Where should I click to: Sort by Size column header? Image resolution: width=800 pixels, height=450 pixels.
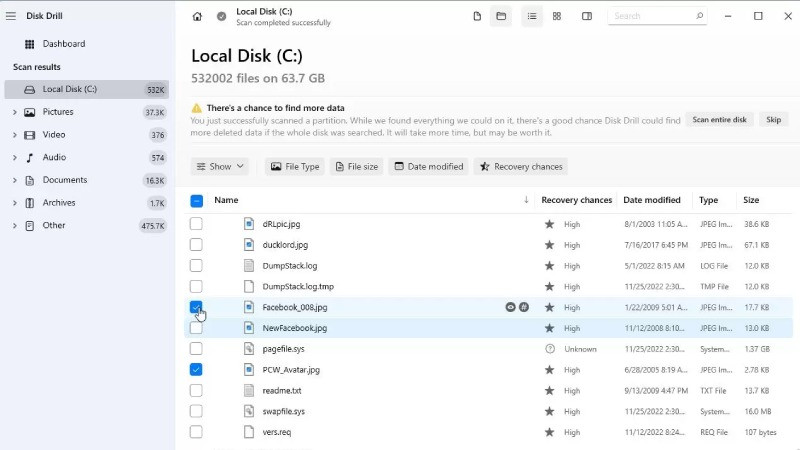[751, 200]
